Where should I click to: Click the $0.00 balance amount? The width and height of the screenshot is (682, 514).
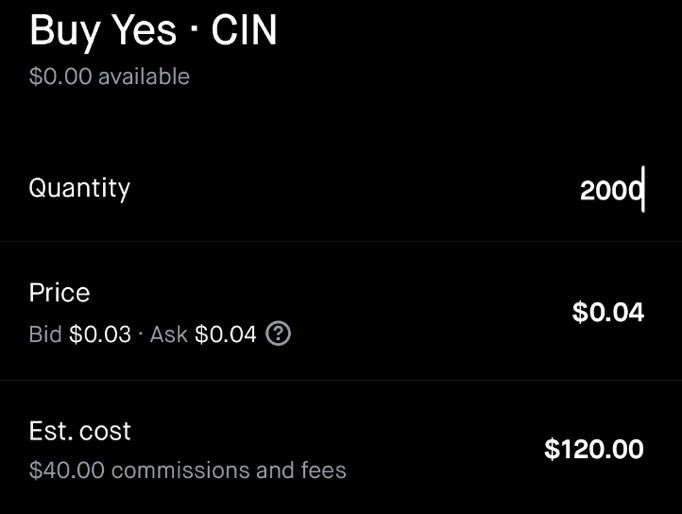(60, 77)
